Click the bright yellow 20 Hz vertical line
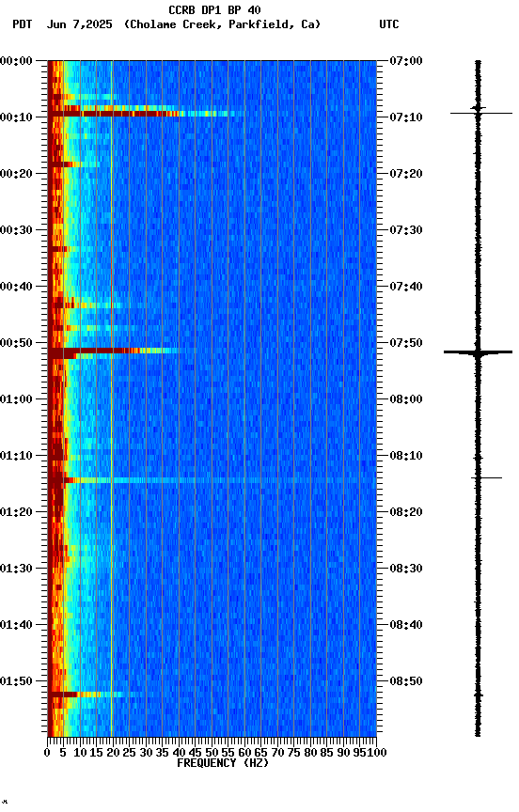This screenshot has height=812, width=519. pyautogui.click(x=112, y=398)
